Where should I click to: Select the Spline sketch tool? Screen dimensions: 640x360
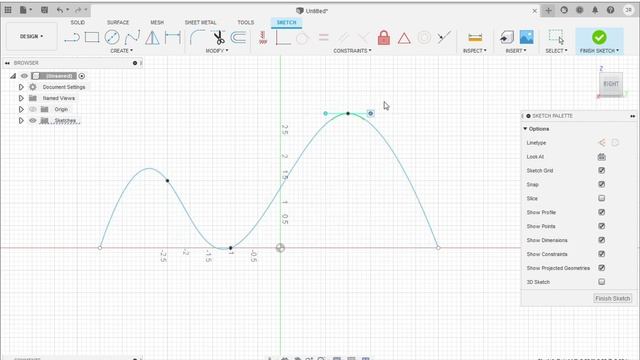[132, 38]
